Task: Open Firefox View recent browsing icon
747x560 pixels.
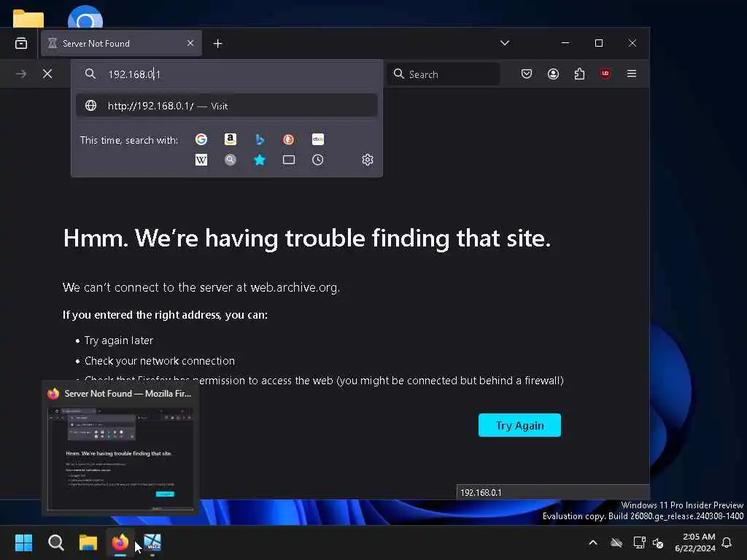Action: pos(21,43)
